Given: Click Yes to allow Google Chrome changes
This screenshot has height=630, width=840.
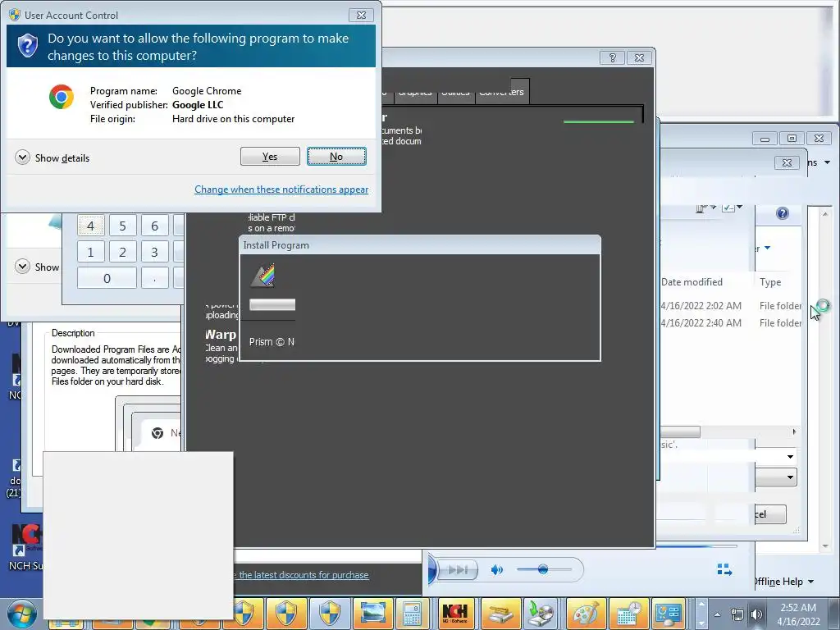Looking at the screenshot, I should click(270, 157).
